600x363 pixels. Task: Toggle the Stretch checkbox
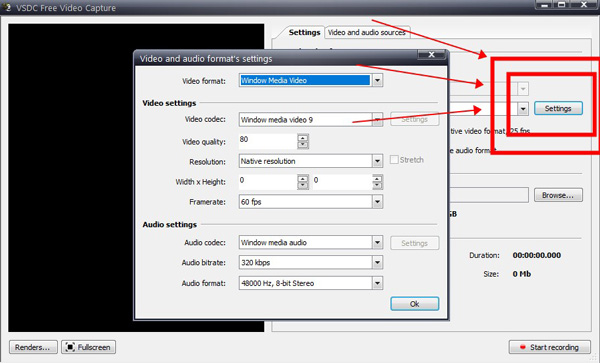pyautogui.click(x=394, y=160)
